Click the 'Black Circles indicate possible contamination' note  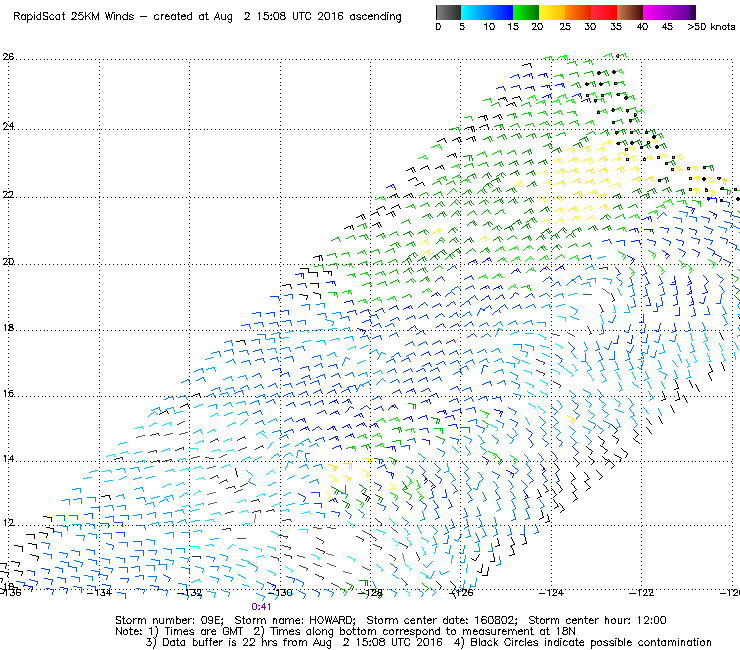591,642
